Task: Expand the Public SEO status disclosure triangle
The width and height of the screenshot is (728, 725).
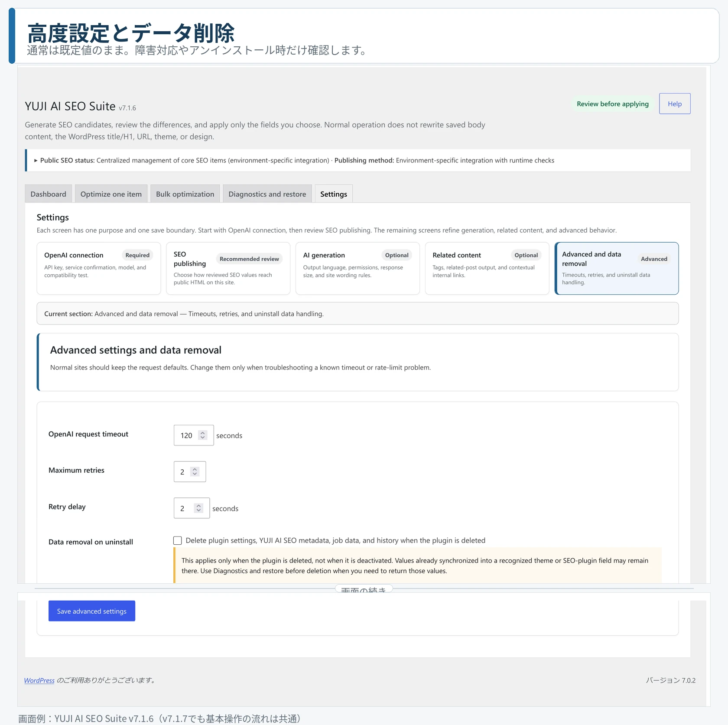Action: 36,160
